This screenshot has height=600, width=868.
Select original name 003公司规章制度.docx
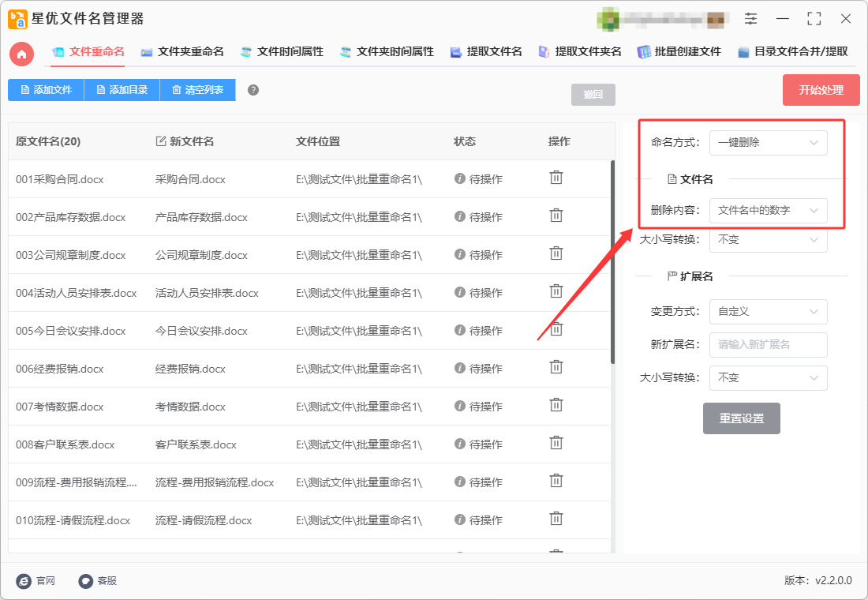70,256
